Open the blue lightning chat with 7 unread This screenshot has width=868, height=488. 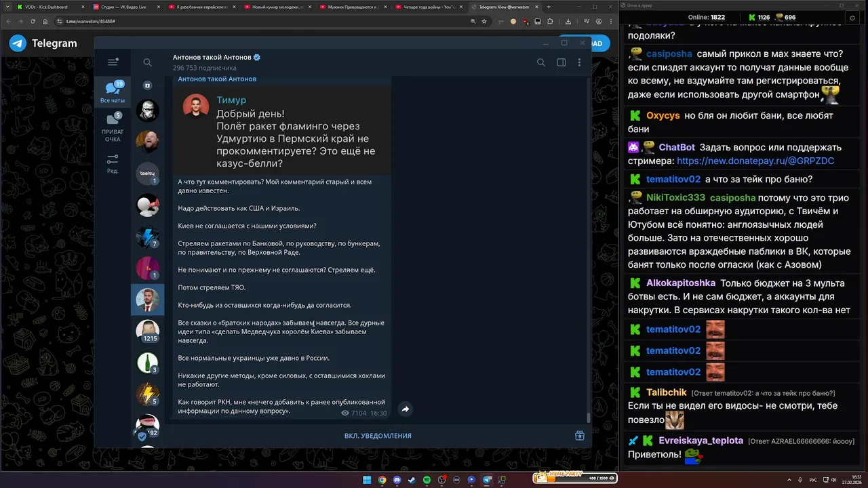point(147,237)
